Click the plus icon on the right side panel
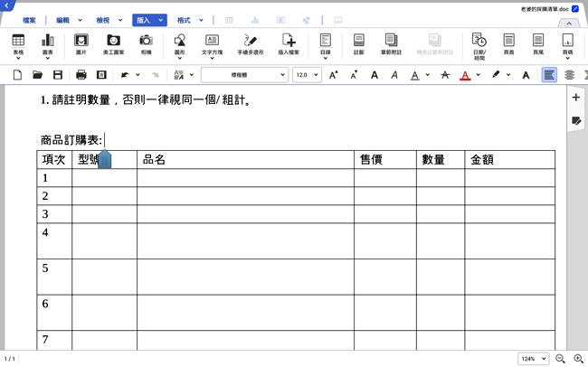 576,98
